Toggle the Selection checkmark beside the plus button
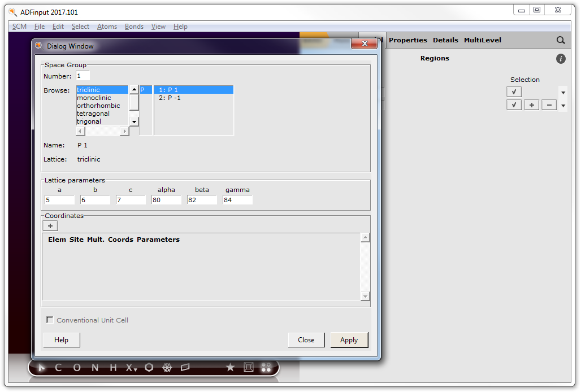 click(514, 105)
